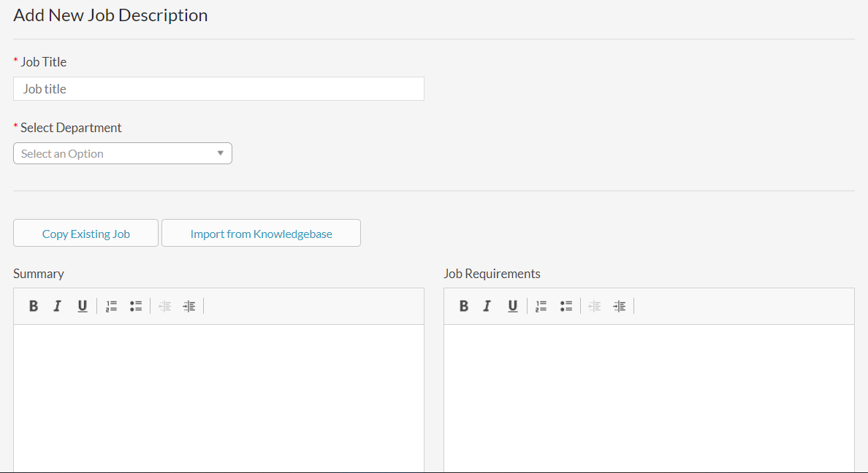This screenshot has width=868, height=473.
Task: Toggle Italic in Job Requirements editor
Action: pyautogui.click(x=487, y=306)
